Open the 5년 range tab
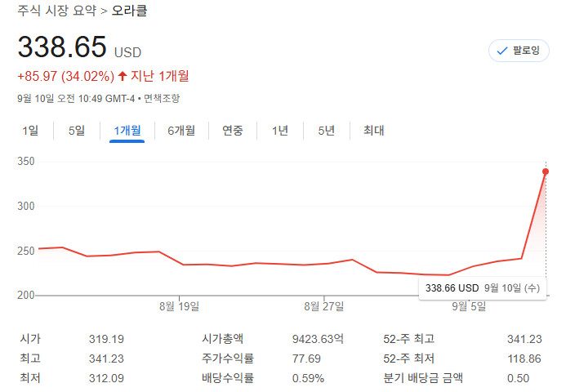This screenshot has width=566, height=392. coord(327,131)
